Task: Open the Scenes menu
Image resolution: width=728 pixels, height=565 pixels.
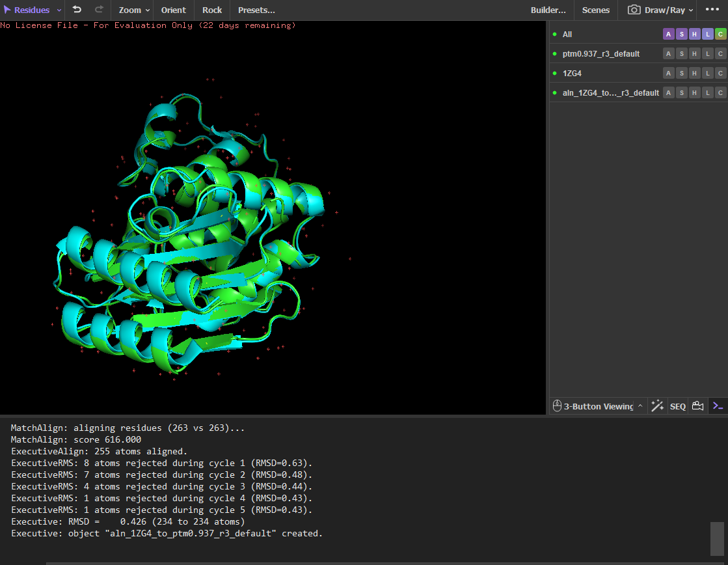Action: (595, 10)
